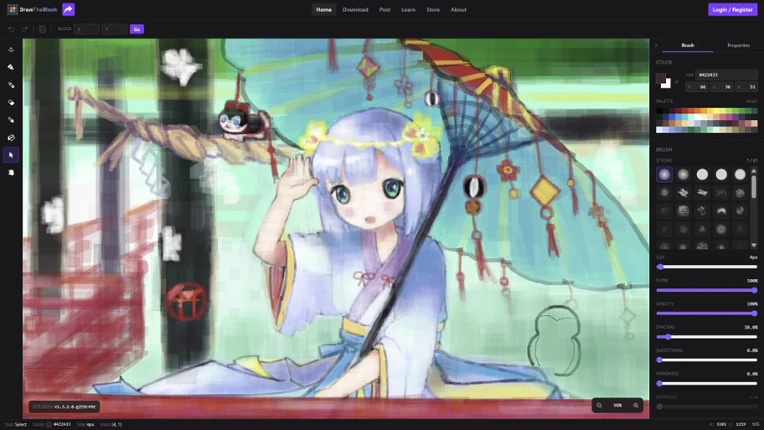Click the Spacing slider track

[x=707, y=337]
